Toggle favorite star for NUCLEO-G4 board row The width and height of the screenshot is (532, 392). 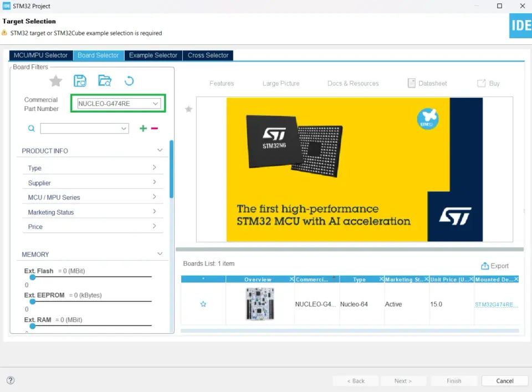point(203,304)
